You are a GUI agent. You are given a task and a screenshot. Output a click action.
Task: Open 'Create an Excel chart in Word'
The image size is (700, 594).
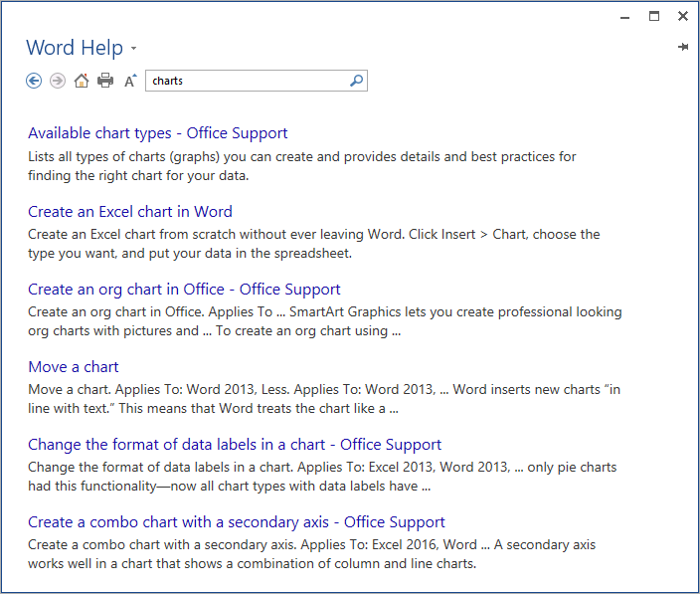(130, 211)
